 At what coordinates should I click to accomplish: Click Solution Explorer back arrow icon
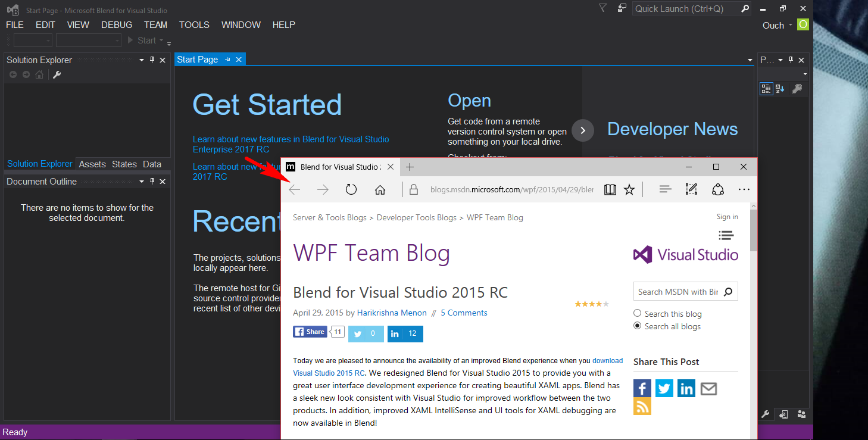pyautogui.click(x=13, y=74)
